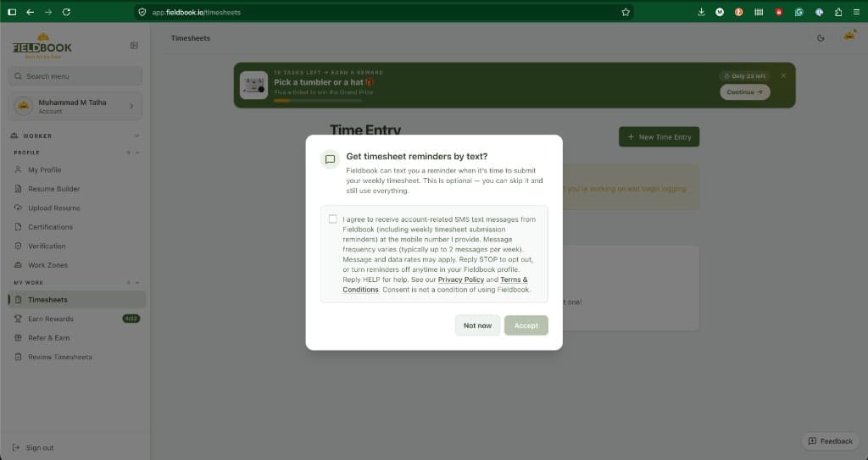Click the Refer & Earn gift icon
This screenshot has width=868, height=460.
click(x=18, y=338)
